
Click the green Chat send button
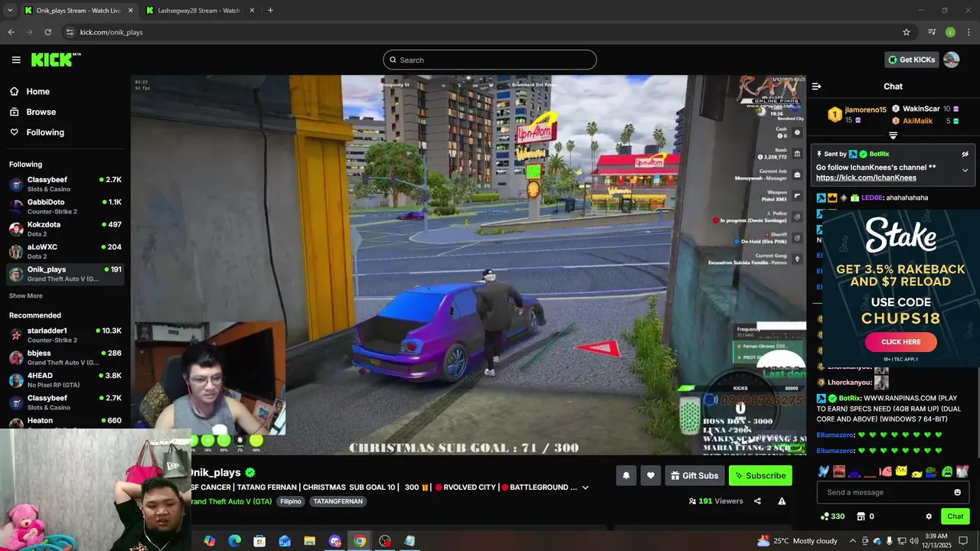[x=955, y=517]
